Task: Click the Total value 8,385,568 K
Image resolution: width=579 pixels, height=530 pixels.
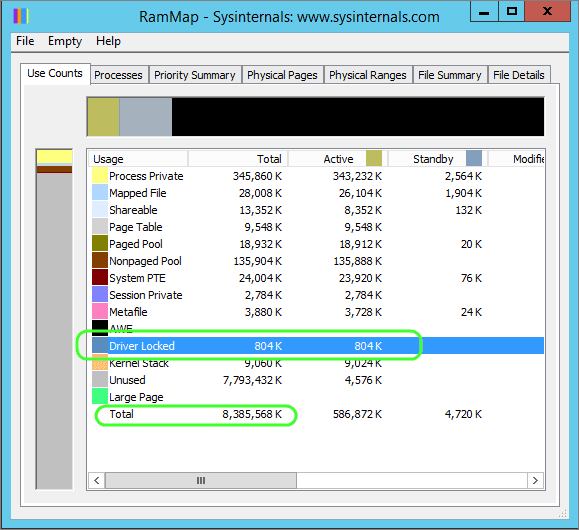Action: (252, 414)
